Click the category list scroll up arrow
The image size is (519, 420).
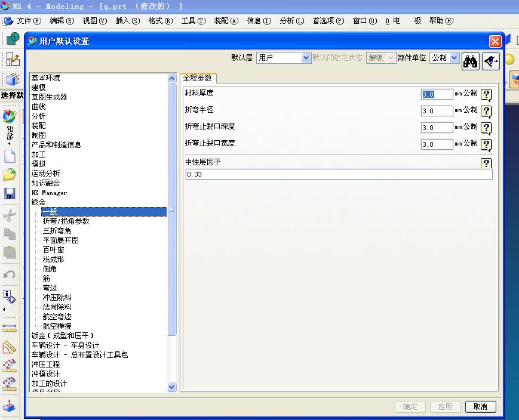[171, 78]
